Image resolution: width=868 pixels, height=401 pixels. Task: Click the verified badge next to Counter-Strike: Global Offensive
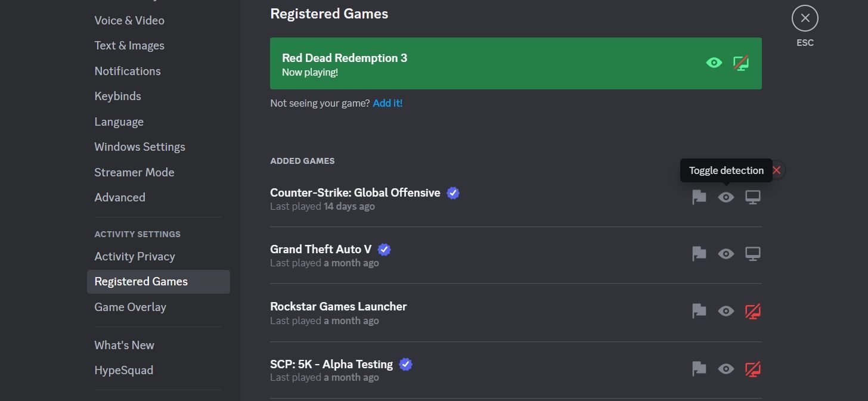[x=452, y=192]
